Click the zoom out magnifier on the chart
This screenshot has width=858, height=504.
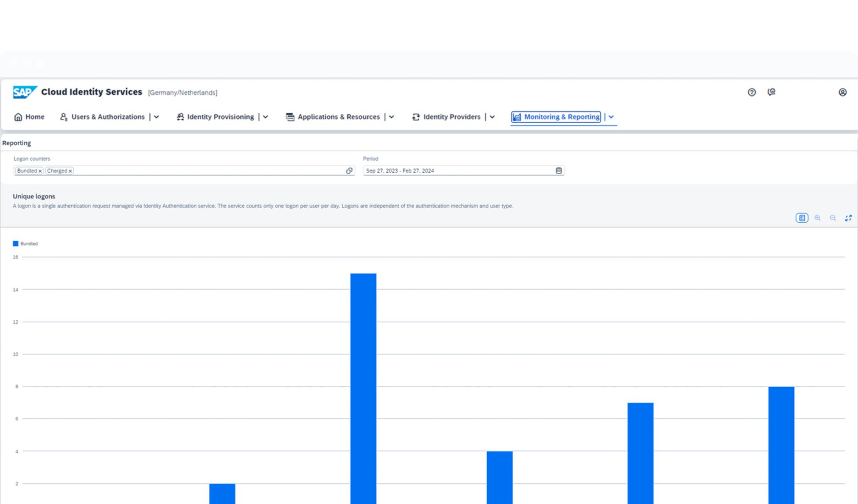pos(833,218)
